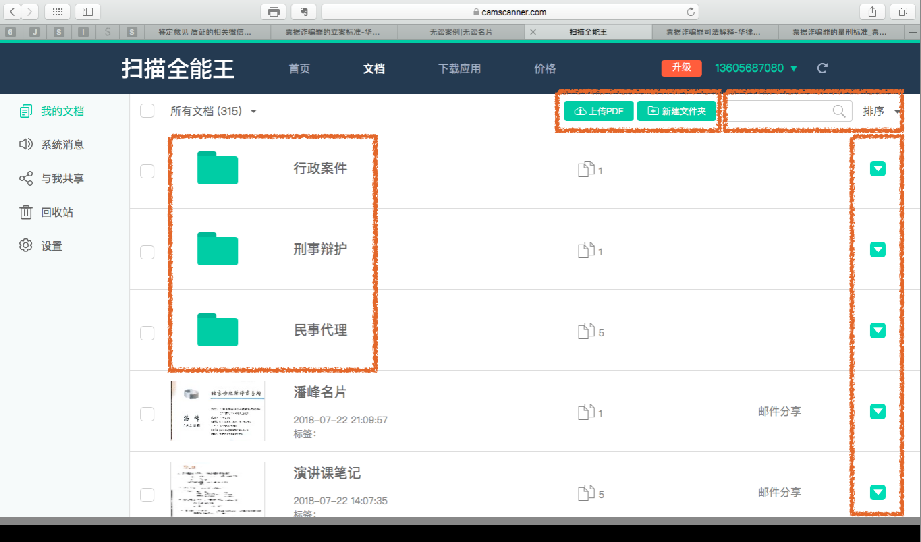Go back with Safari's back arrow
921x542 pixels.
point(12,11)
